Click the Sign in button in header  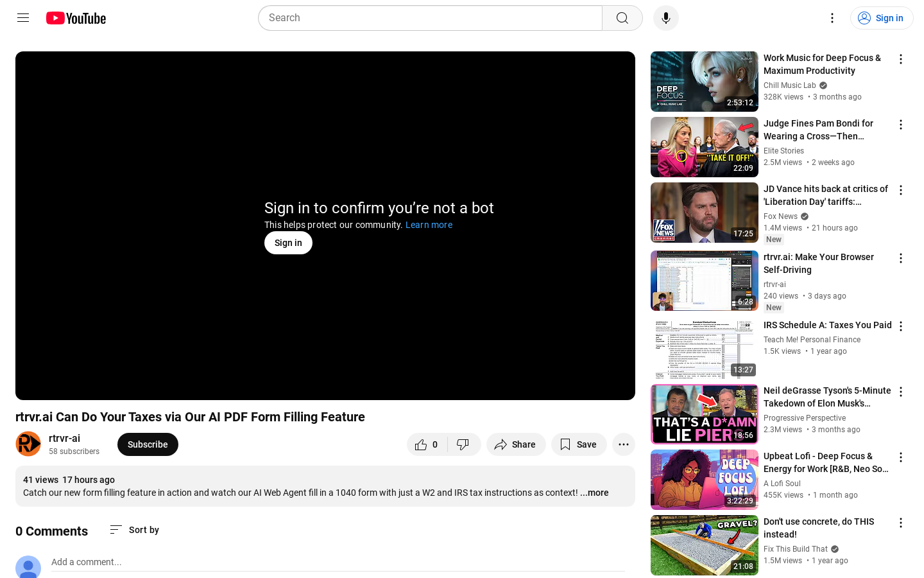pyautogui.click(x=882, y=18)
